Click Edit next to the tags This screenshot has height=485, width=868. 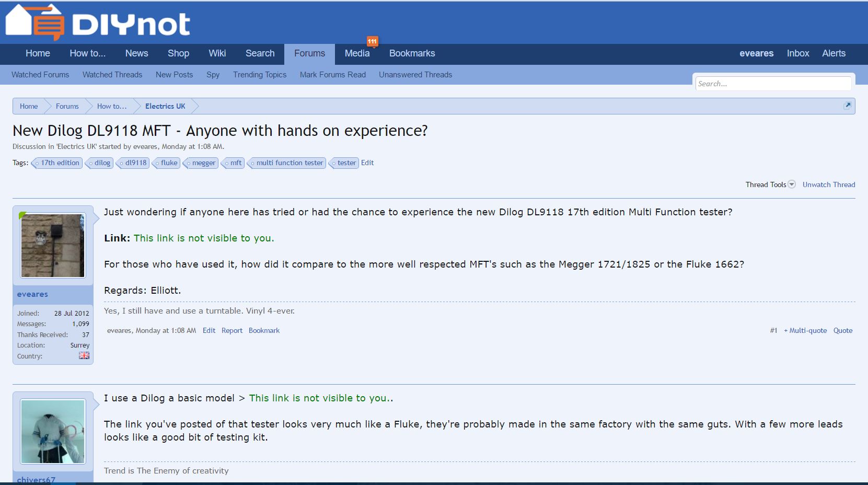click(367, 163)
